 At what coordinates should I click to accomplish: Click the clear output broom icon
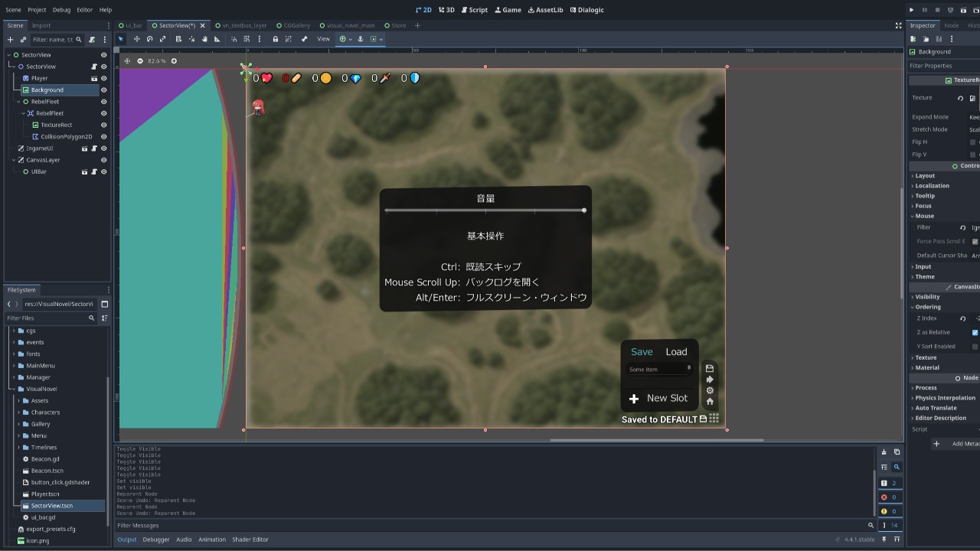[x=884, y=452]
